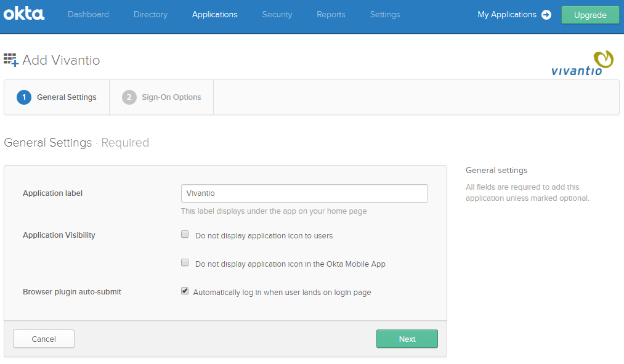This screenshot has width=624, height=364.
Task: Click the green Next button
Action: click(407, 339)
